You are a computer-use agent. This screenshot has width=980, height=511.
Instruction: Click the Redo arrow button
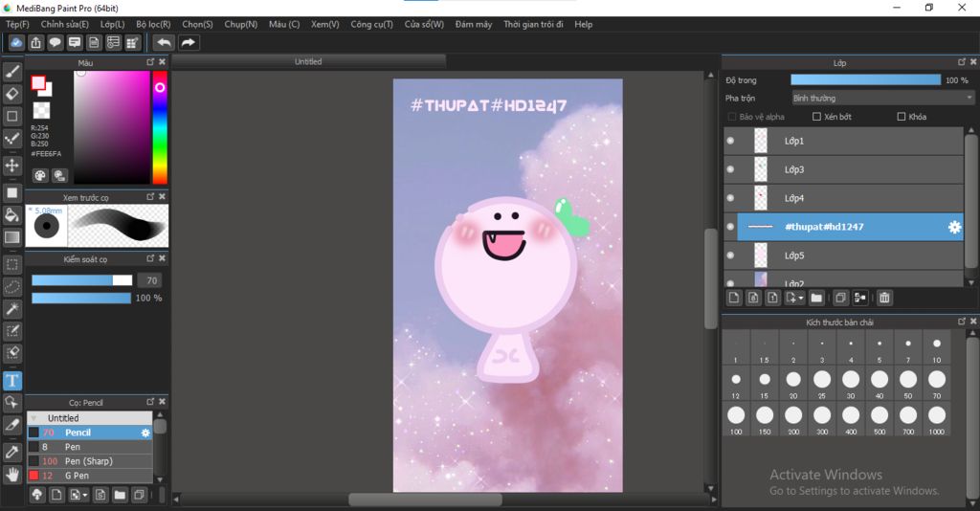pos(189,42)
